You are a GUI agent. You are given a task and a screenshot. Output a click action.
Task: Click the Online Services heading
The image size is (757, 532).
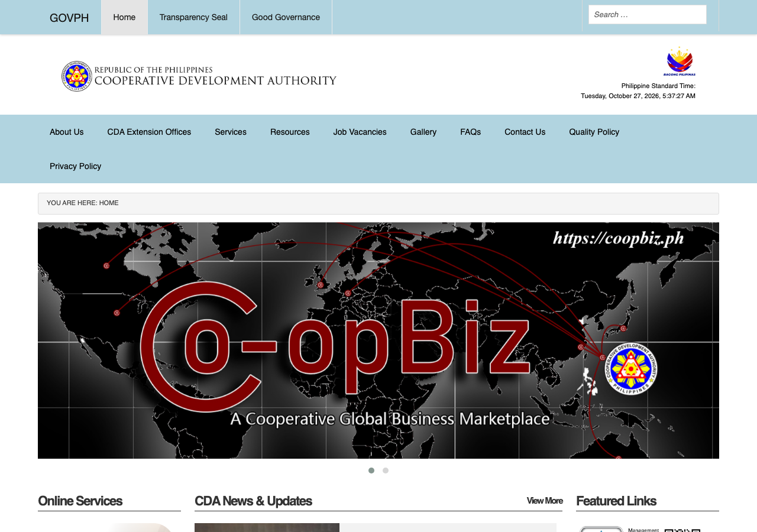80,501
